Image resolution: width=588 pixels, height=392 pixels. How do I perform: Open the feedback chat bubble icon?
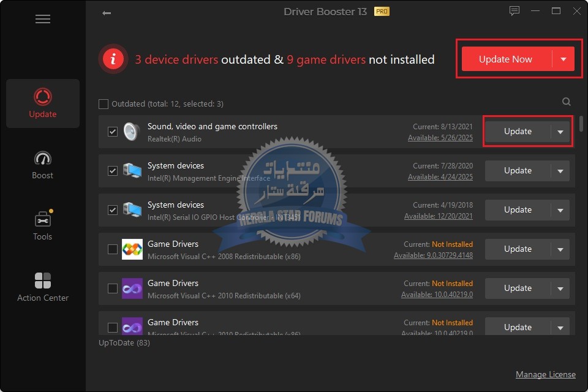514,11
